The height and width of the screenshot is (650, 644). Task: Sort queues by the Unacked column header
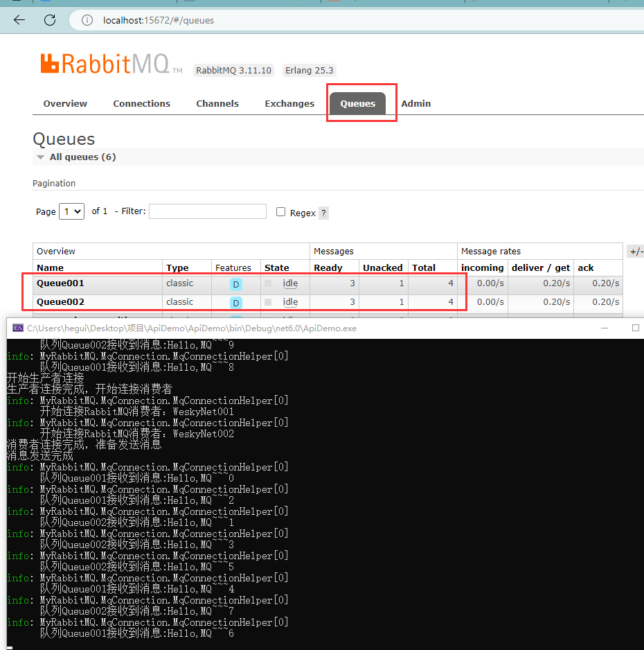click(x=383, y=267)
